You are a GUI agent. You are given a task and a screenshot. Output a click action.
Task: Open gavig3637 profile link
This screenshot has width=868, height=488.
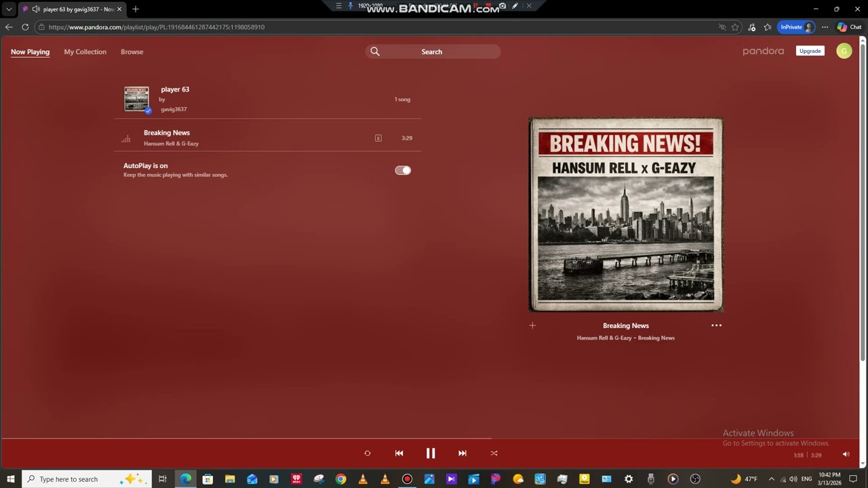pyautogui.click(x=174, y=109)
